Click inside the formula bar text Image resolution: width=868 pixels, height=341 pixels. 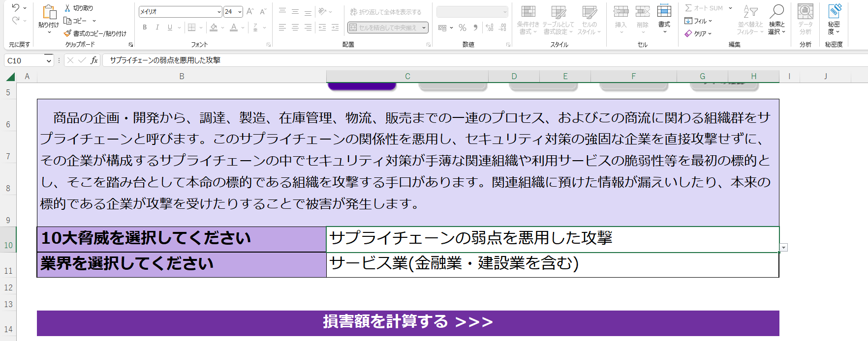[165, 60]
